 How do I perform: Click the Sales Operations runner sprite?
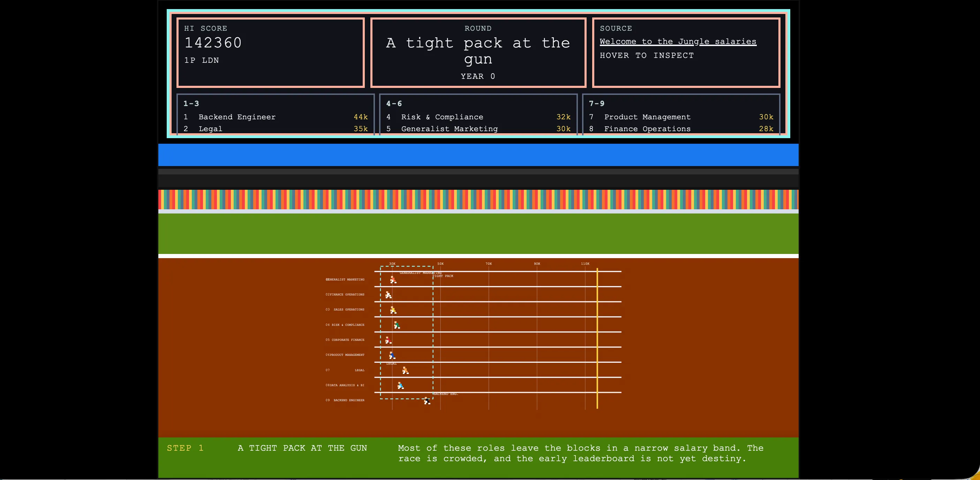tap(393, 310)
